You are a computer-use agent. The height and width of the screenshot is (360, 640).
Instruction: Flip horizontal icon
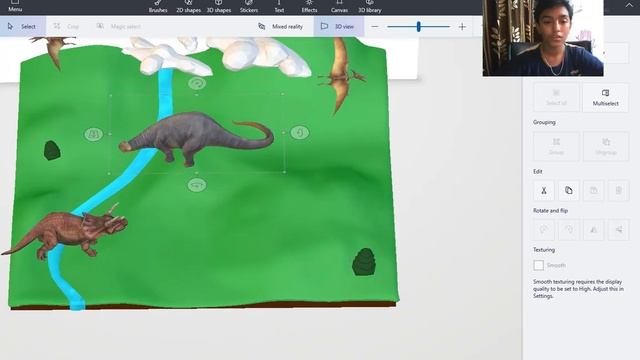(x=593, y=230)
